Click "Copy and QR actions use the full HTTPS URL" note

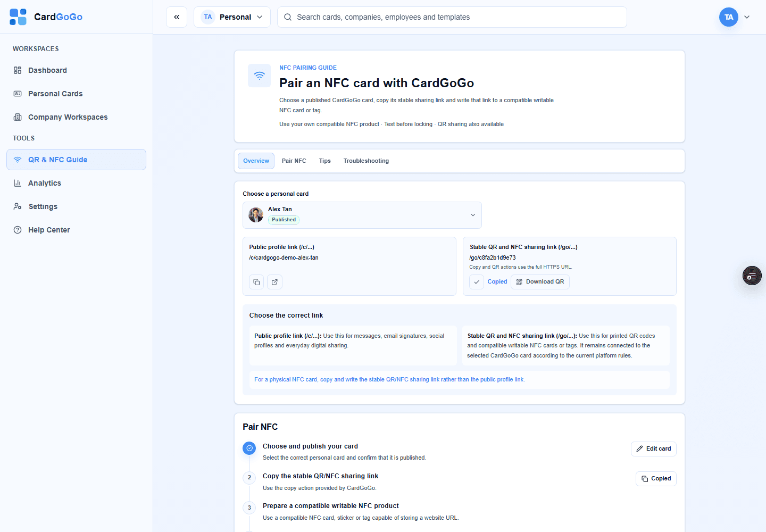click(521, 267)
